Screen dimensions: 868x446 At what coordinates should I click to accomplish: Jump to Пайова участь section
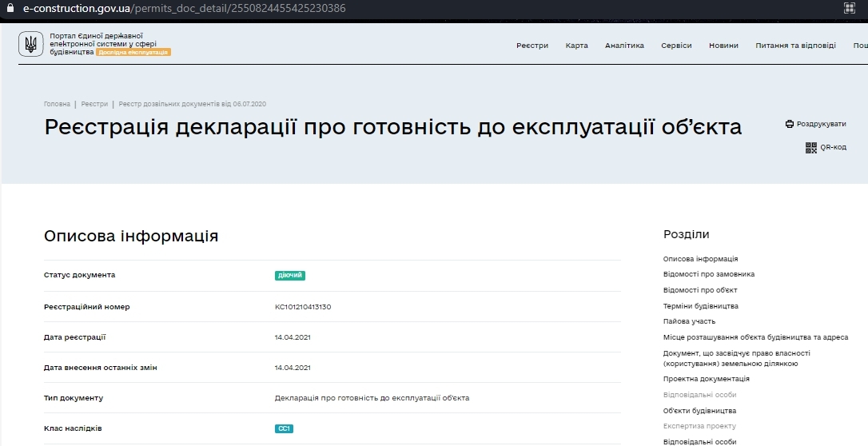[x=689, y=321]
